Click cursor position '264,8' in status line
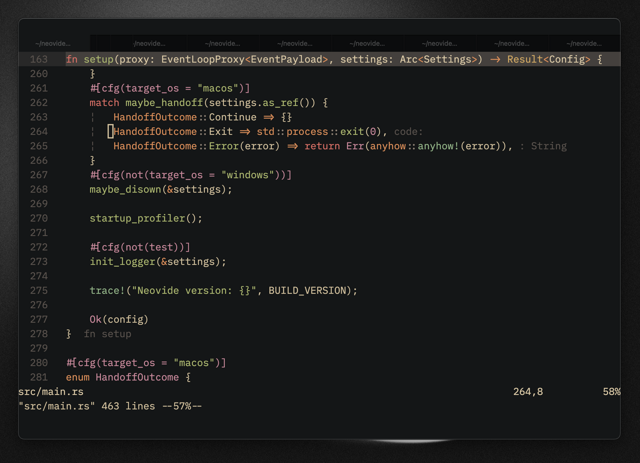Image resolution: width=640 pixels, height=463 pixels. [528, 392]
